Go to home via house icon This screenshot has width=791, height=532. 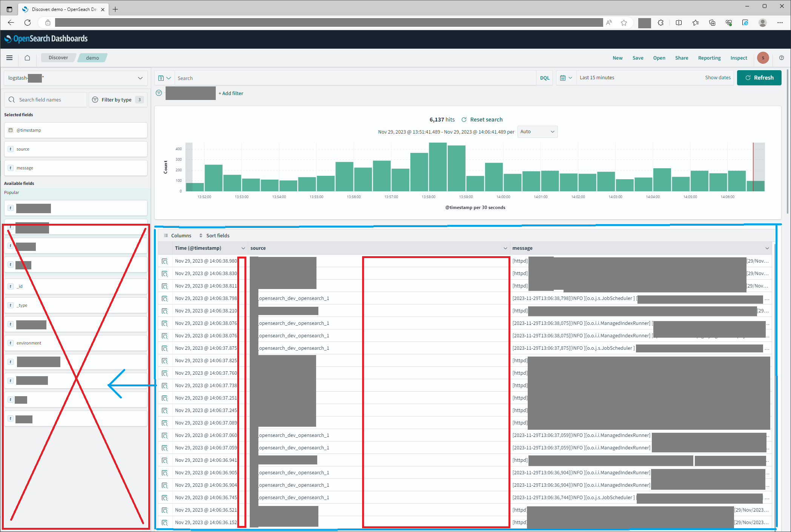coord(27,58)
